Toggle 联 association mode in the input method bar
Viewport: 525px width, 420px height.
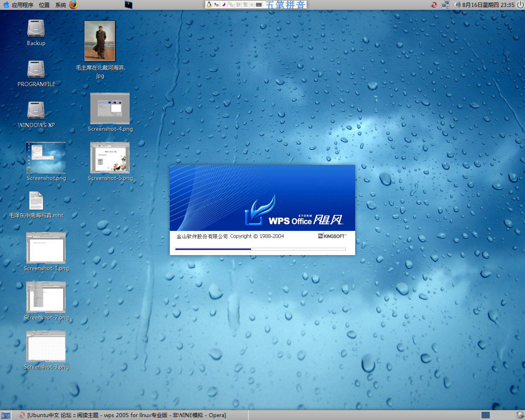click(238, 5)
